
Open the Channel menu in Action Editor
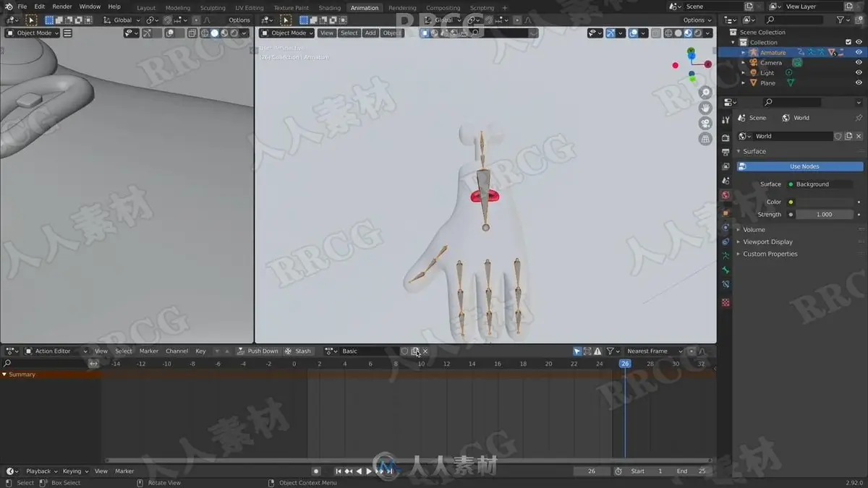pos(176,351)
